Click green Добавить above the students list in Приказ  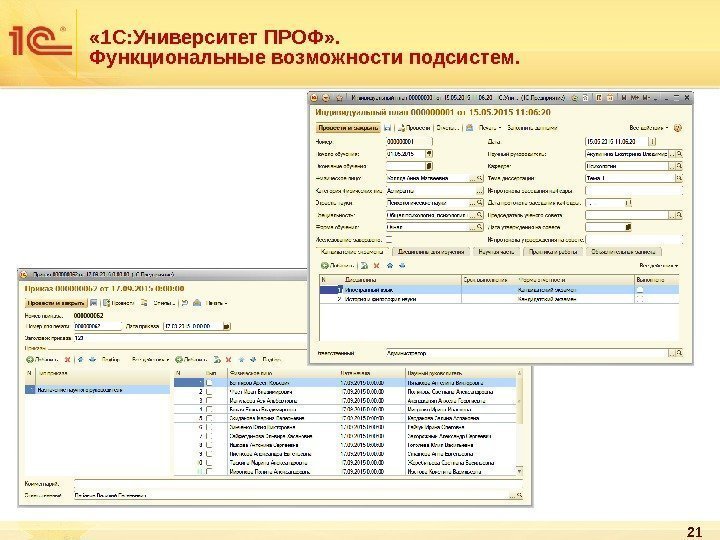point(191,360)
